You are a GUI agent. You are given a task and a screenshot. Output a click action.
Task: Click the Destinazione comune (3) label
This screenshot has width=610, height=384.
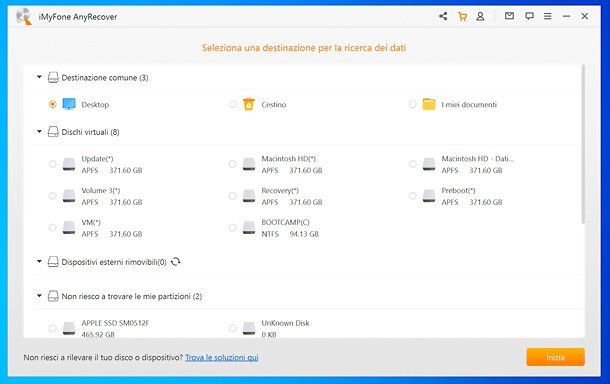105,78
